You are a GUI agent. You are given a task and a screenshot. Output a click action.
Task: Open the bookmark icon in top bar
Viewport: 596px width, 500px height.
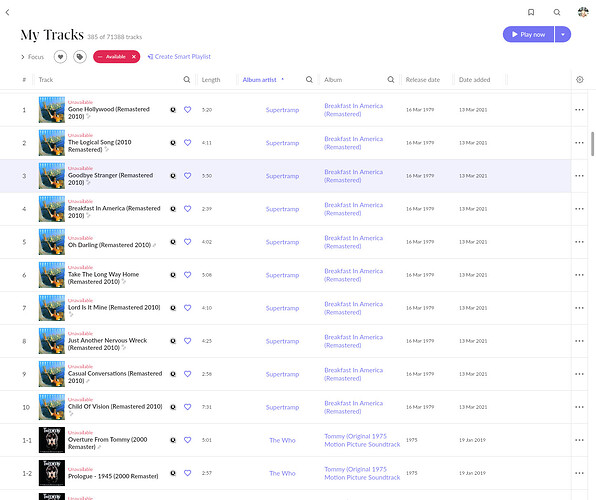pyautogui.click(x=531, y=12)
